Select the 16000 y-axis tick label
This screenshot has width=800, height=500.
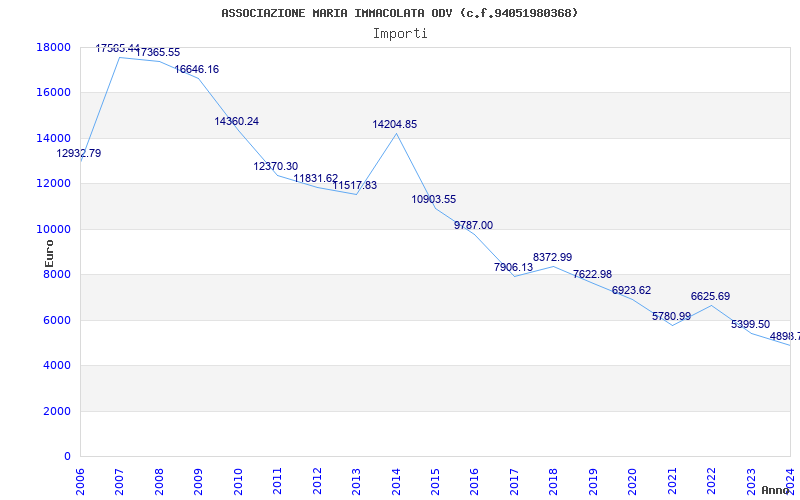pyautogui.click(x=54, y=93)
